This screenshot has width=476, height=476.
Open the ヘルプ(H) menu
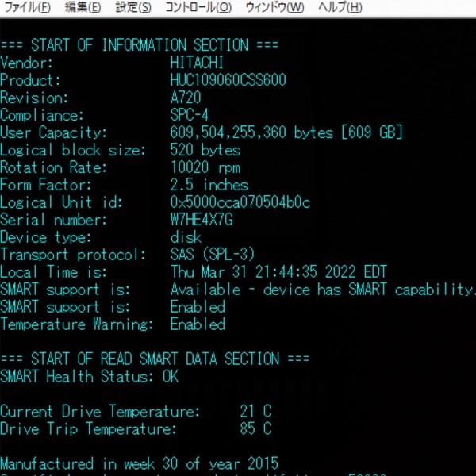(340, 7)
